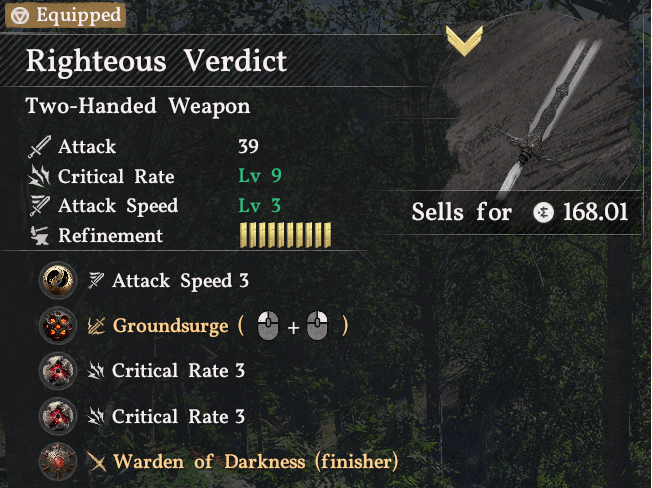Image resolution: width=652 pixels, height=488 pixels.
Task: Click the crossed swords icon by Warden of Darkness
Action: [97, 462]
